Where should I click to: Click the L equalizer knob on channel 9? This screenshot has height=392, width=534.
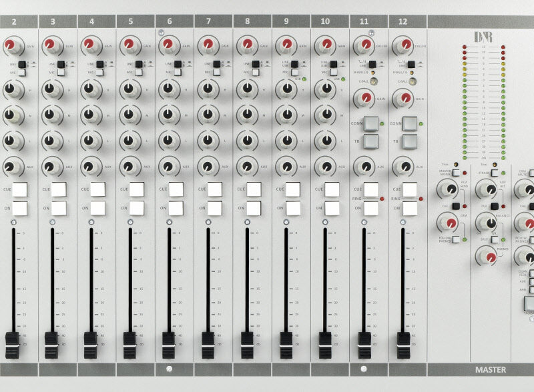coord(285,141)
